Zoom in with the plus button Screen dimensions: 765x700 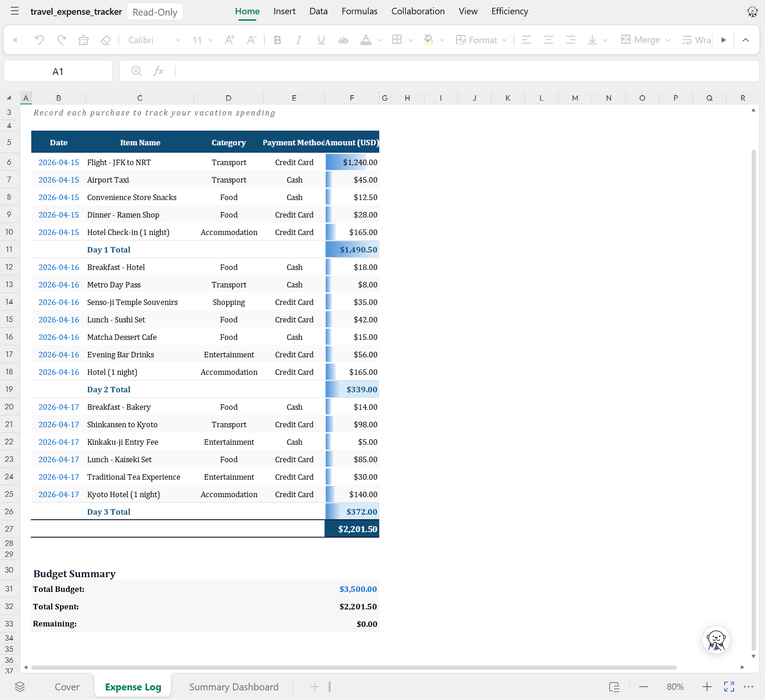[707, 687]
